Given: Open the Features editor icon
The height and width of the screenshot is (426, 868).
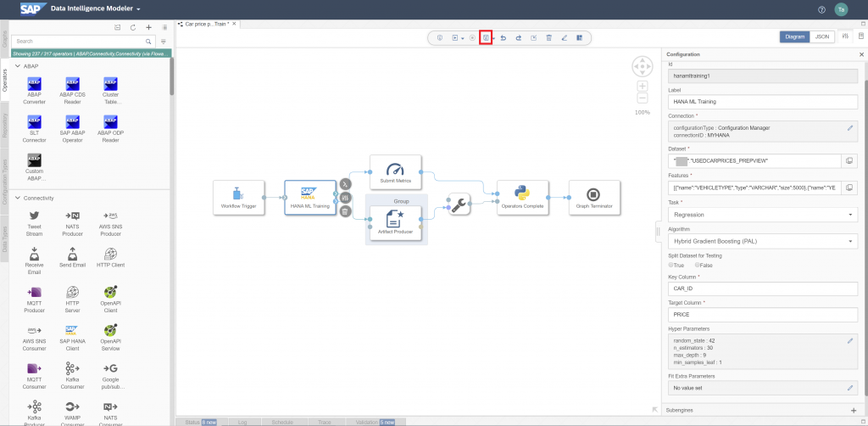Looking at the screenshot, I should tap(849, 188).
